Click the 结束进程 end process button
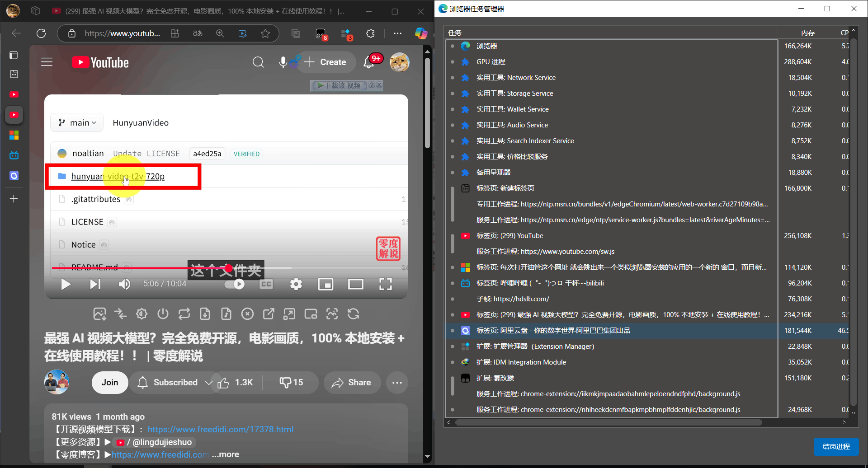868x468 pixels. click(x=836, y=446)
